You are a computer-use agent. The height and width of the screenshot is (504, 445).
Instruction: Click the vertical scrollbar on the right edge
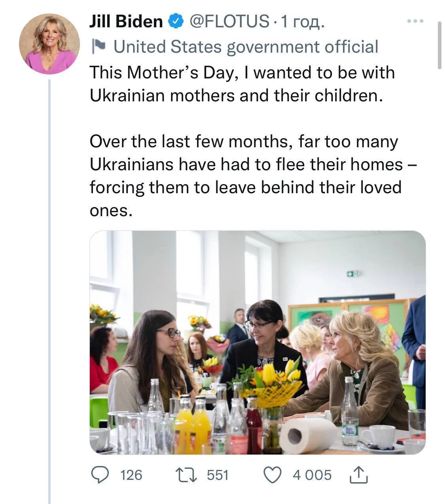coord(439,46)
